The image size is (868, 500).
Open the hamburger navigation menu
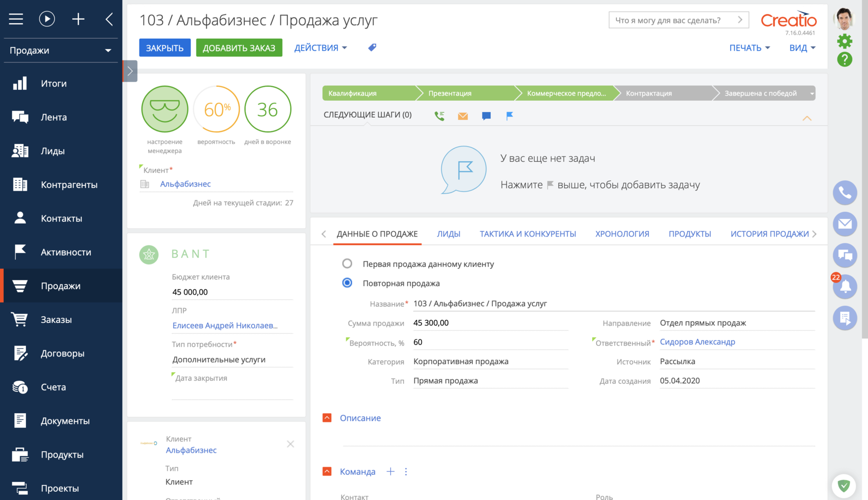click(x=16, y=20)
